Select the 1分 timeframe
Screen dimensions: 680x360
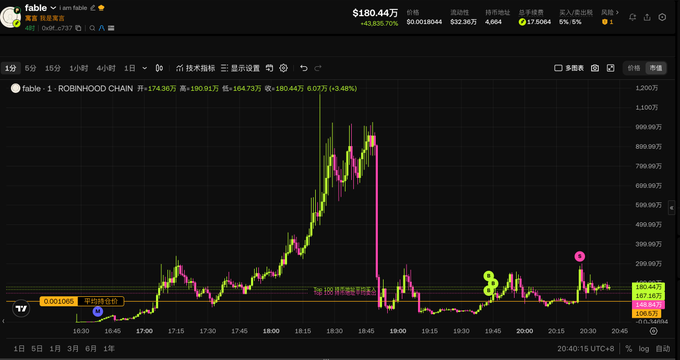[10, 68]
